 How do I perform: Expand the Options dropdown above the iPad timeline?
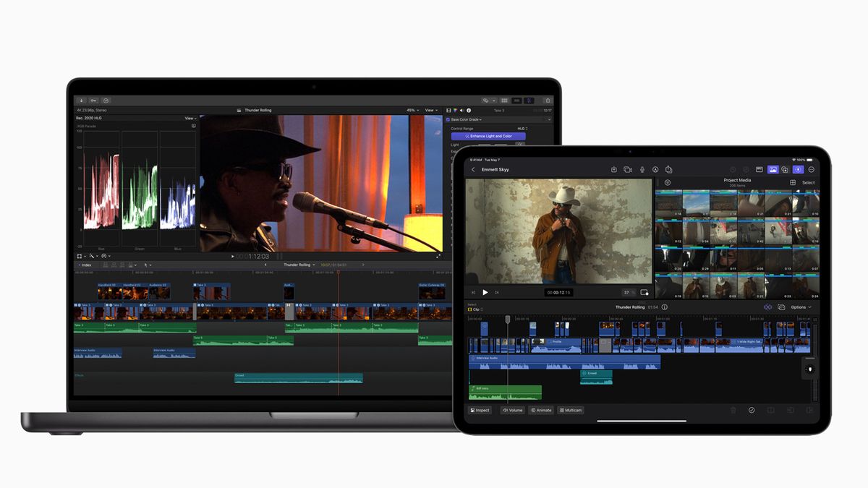click(800, 307)
